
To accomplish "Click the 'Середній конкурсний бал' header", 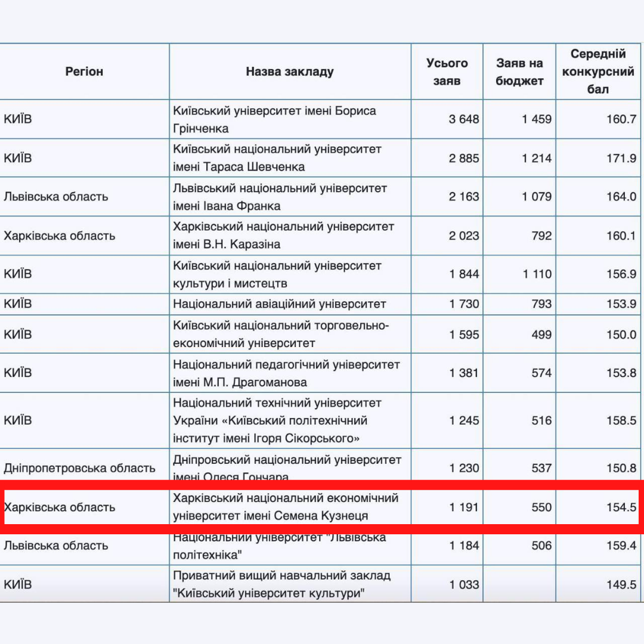I will 598,72.
